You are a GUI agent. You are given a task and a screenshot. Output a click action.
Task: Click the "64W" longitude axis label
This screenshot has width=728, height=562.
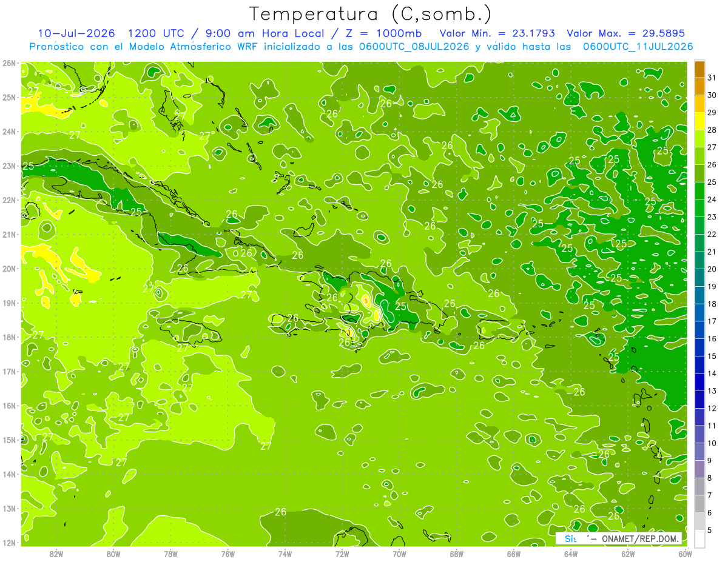tap(570, 554)
